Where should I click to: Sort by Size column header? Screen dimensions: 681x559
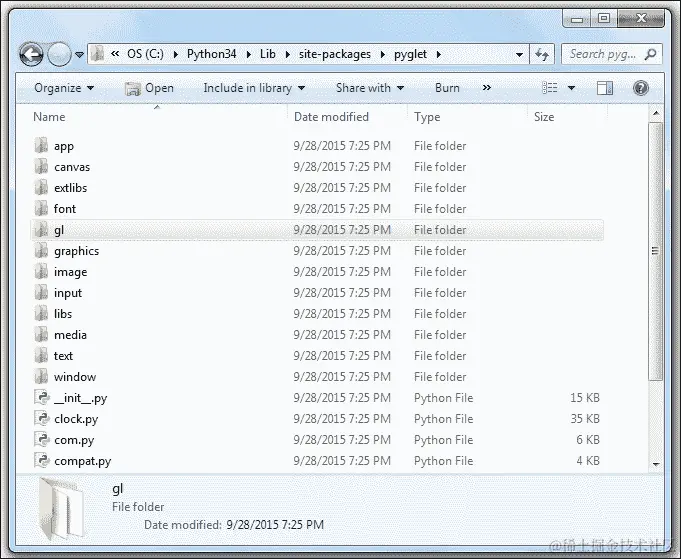pyautogui.click(x=544, y=117)
